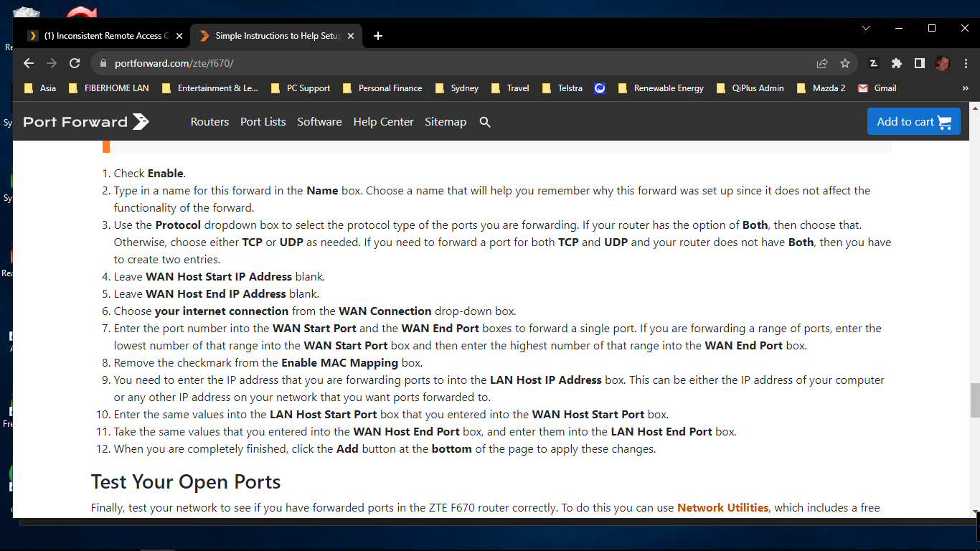
Task: Reload the portforward.com page
Action: pyautogui.click(x=75, y=63)
